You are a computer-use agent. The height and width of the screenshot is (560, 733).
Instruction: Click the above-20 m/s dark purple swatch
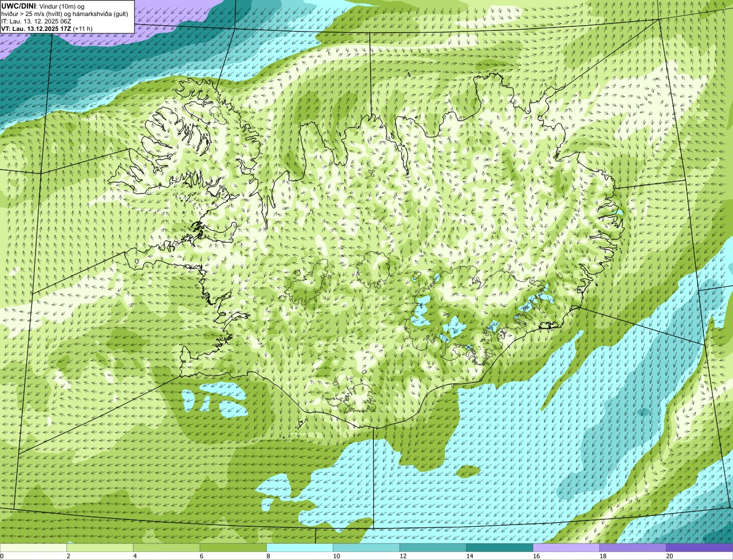(x=699, y=547)
